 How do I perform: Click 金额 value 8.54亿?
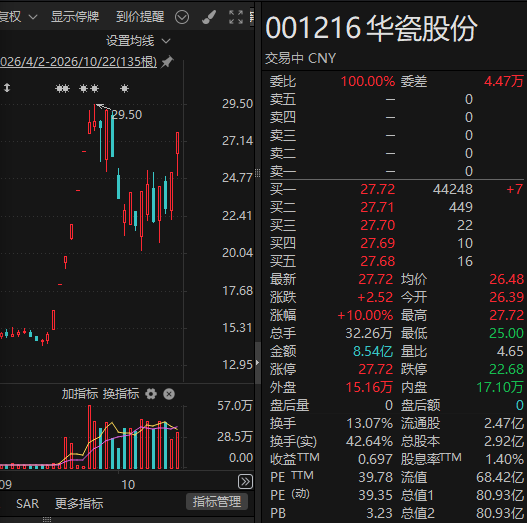(x=373, y=352)
